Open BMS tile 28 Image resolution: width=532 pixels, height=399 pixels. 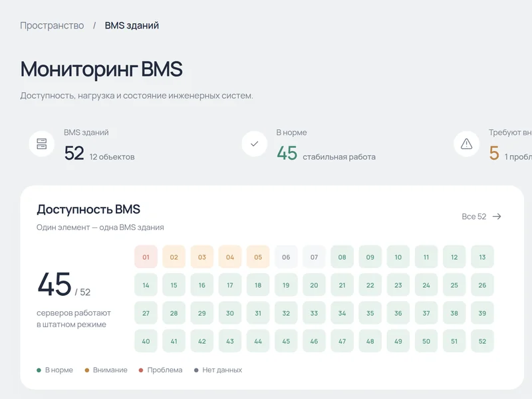tap(174, 313)
